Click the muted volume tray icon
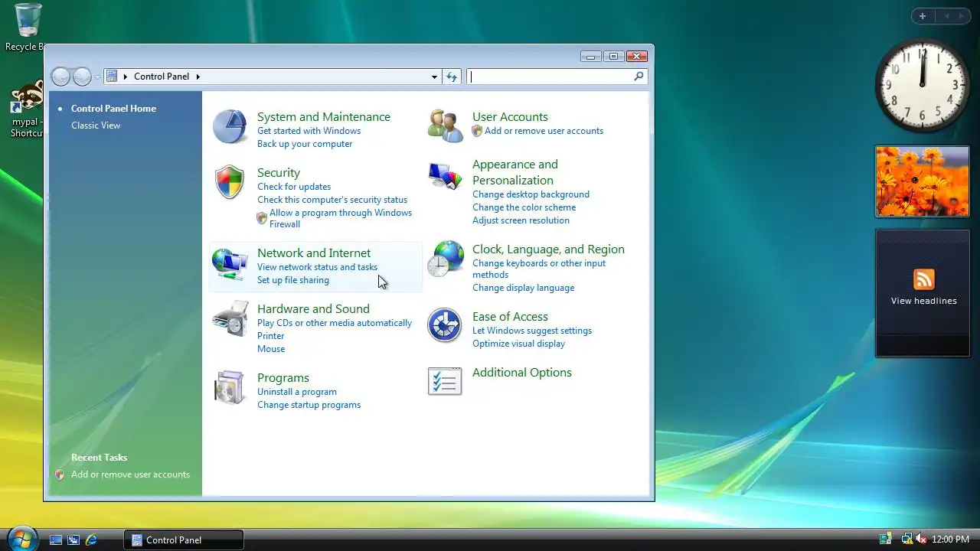 (921, 540)
